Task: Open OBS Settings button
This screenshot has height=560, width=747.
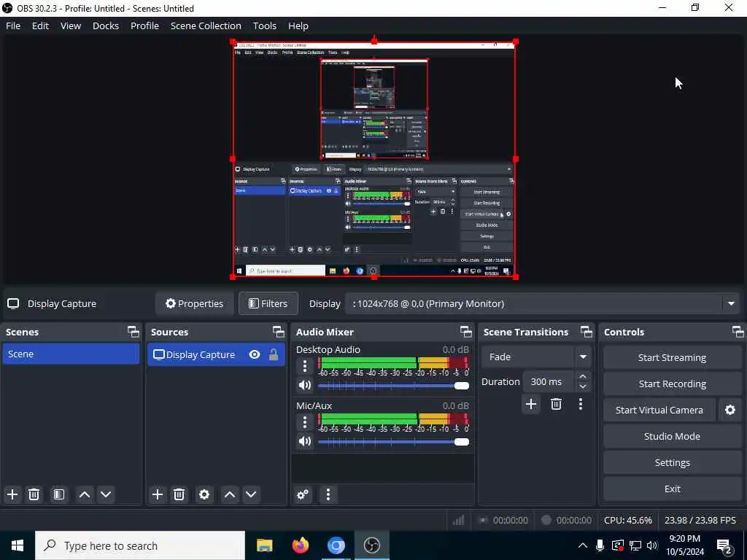Action: click(672, 462)
